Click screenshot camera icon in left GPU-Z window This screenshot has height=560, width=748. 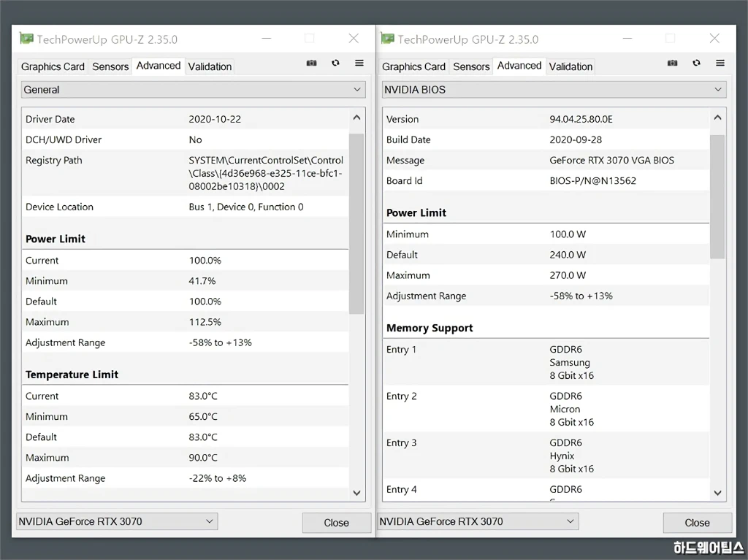point(311,63)
